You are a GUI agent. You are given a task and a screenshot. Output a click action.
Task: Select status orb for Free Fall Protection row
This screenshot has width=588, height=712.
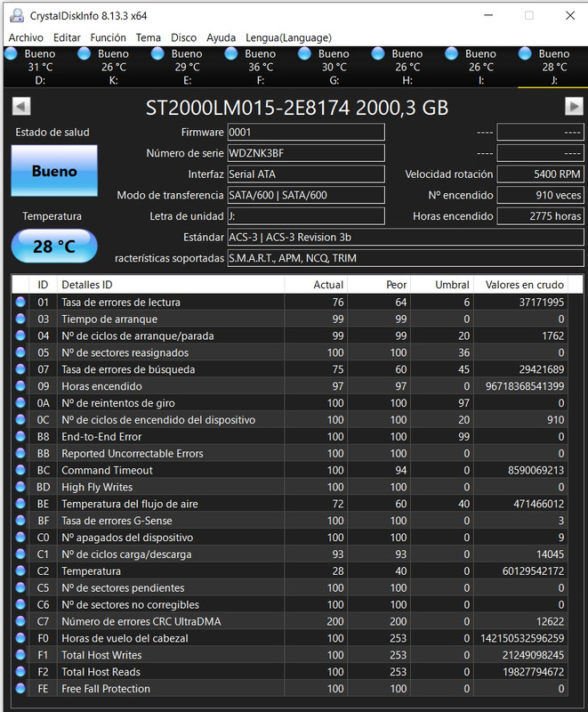click(20, 688)
